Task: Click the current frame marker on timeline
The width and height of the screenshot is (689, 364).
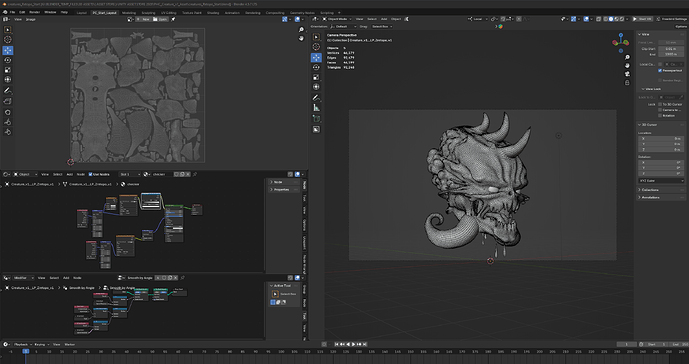Action: [x=25, y=351]
